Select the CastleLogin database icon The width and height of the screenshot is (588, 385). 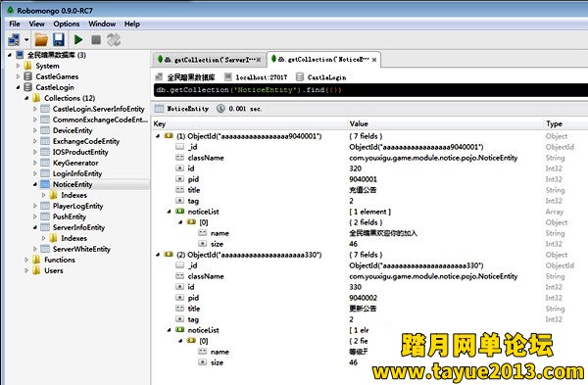click(27, 87)
